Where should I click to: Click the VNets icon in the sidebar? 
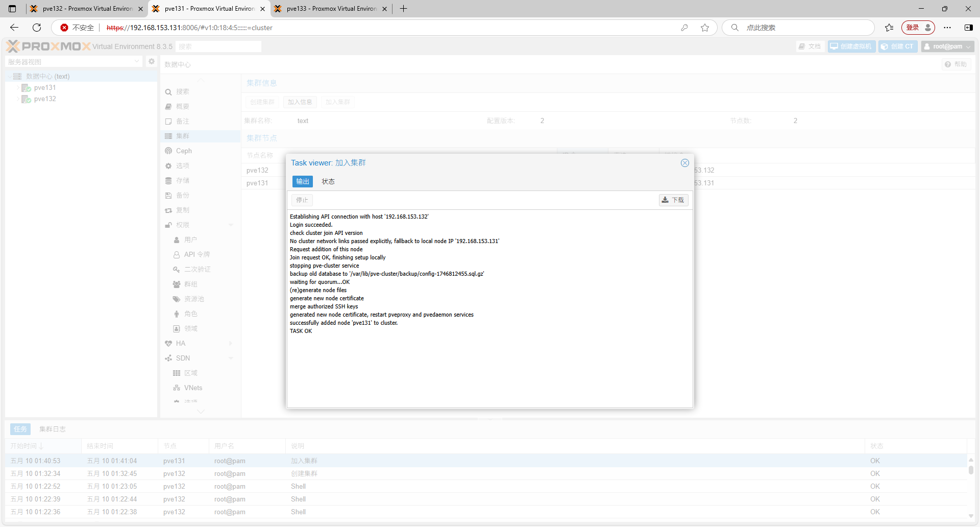[177, 388]
